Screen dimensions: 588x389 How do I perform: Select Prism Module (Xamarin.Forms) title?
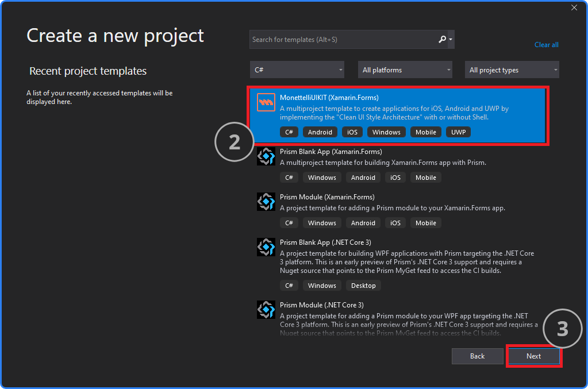[x=327, y=197]
